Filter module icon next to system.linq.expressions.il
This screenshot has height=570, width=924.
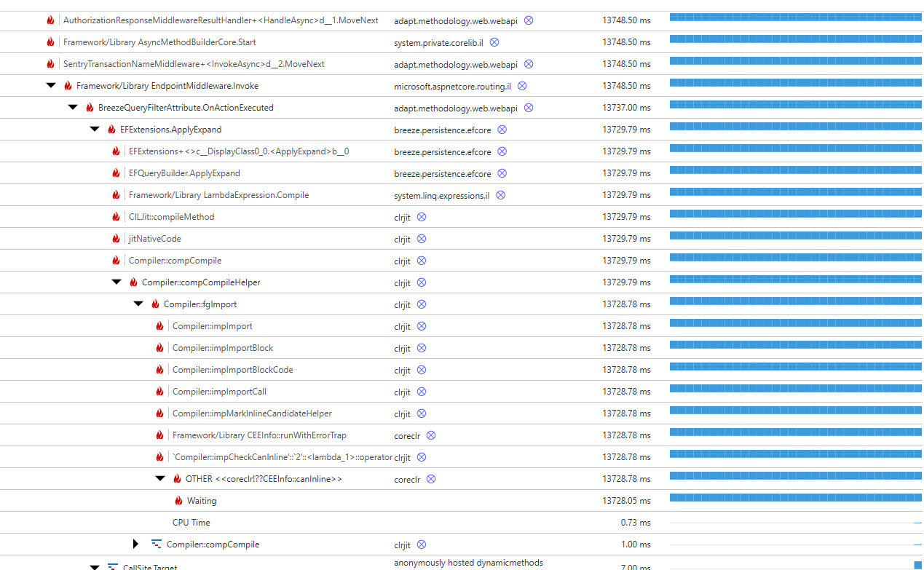click(x=500, y=195)
